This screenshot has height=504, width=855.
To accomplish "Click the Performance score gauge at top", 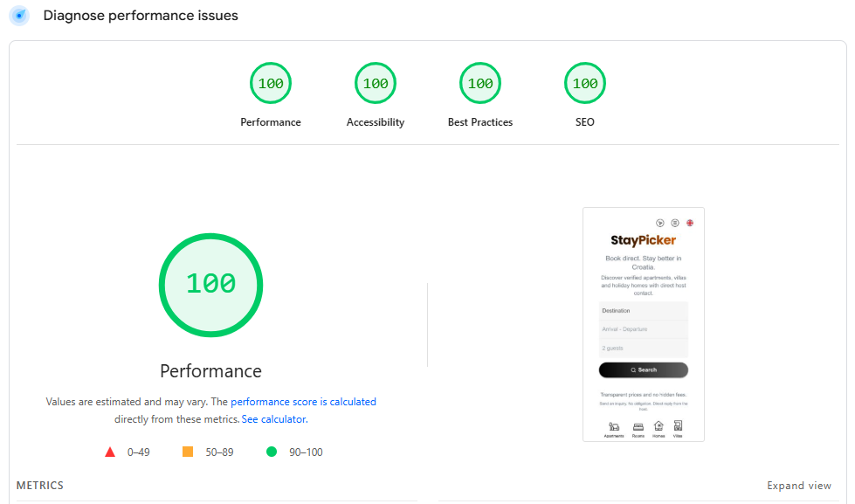I will [x=271, y=84].
